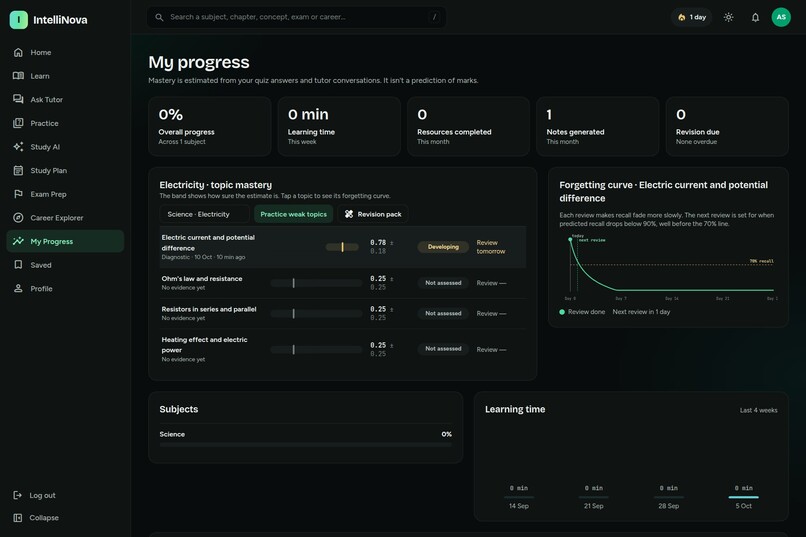Screen dimensions: 806x537
Task: Click the Learn book icon
Action: (18, 76)
